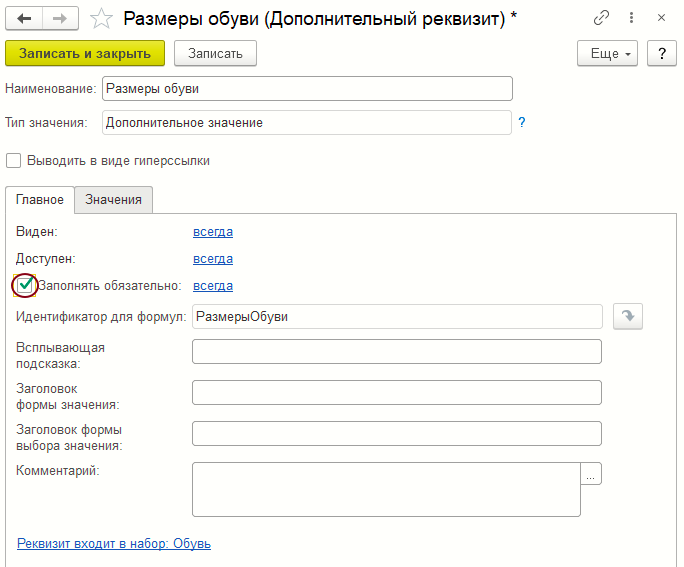Enable Выводить в виде гиперссылки checkbox
This screenshot has height=567, width=684.
click(13, 160)
